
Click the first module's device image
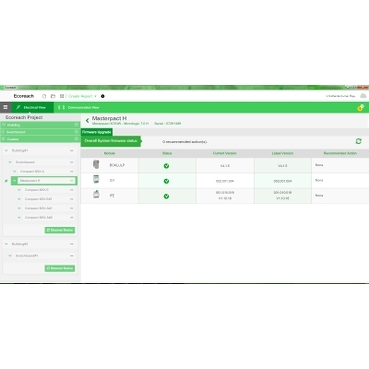click(96, 164)
